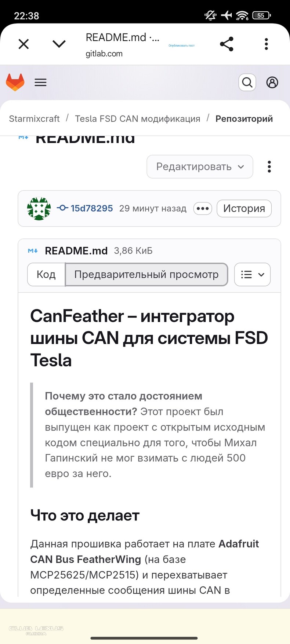Expand the commit message ellipsis toggle
290x644 pixels.
[203, 208]
